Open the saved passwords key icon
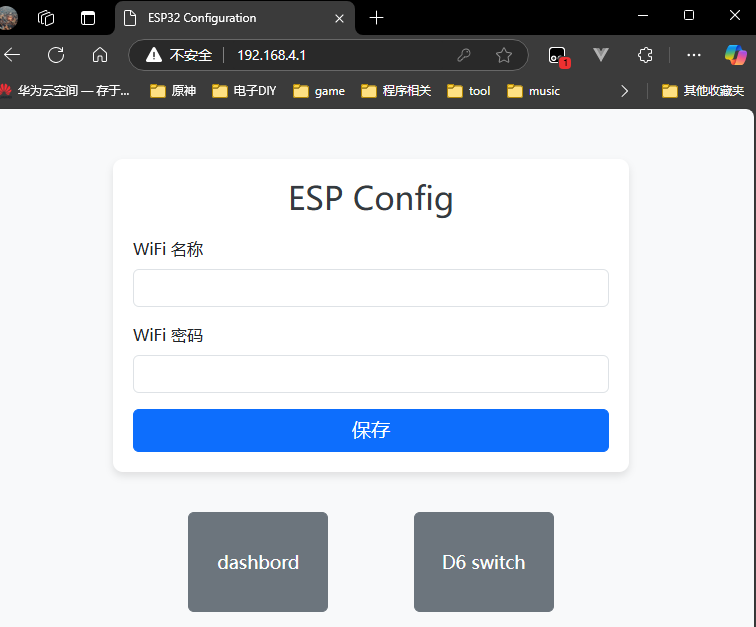Screen dimensions: 756x627 [464, 55]
